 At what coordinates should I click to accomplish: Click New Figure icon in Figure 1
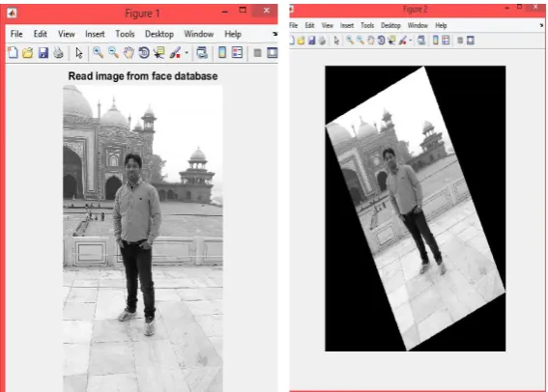[13, 53]
